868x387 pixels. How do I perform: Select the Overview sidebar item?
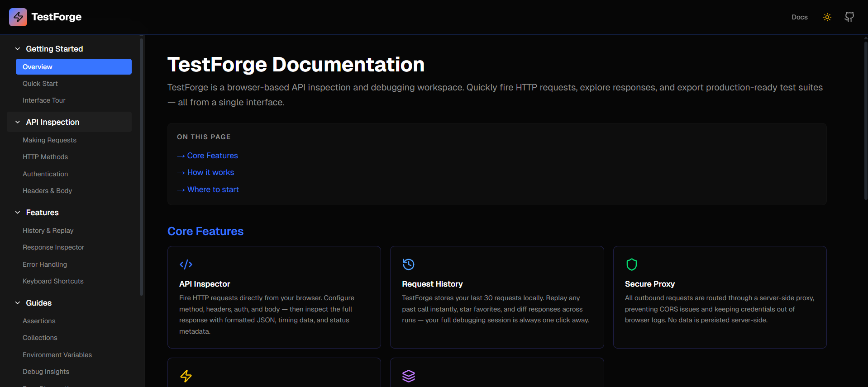[74, 66]
